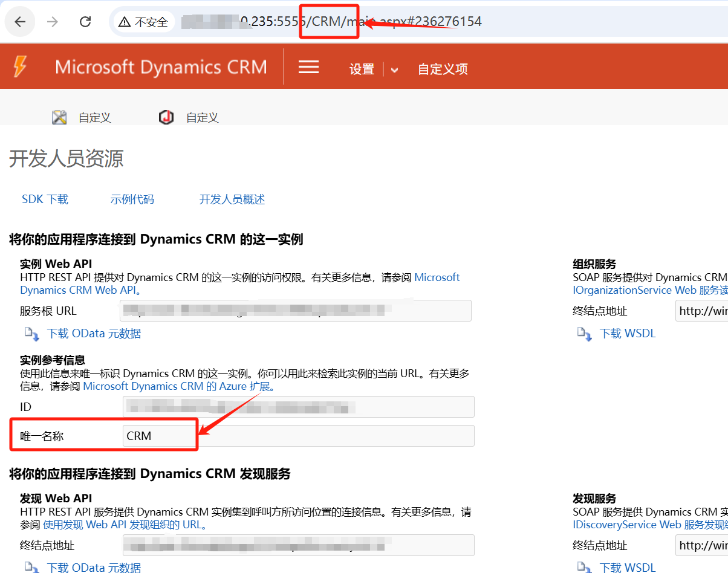The image size is (728, 573).
Task: Click 终结点地址 field under 发现 Web API
Action: 299,545
